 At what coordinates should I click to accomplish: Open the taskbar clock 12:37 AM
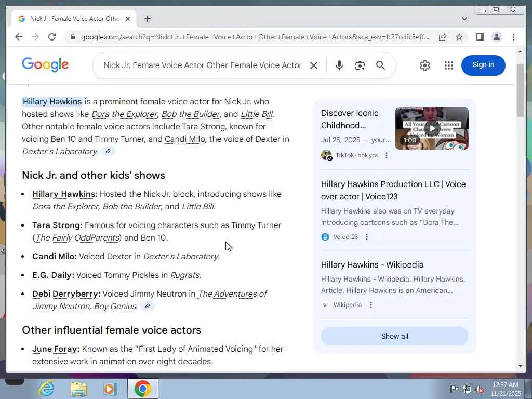[x=506, y=389]
